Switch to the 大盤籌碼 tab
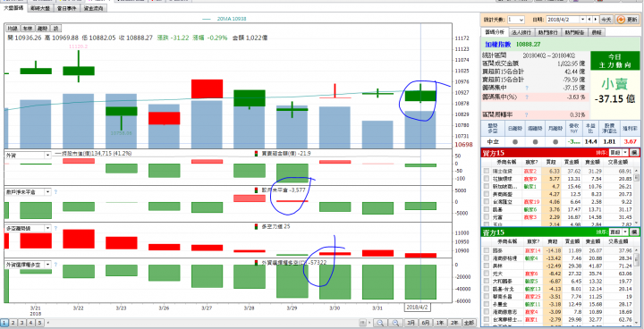The height and width of the screenshot is (329, 644). click(13, 8)
